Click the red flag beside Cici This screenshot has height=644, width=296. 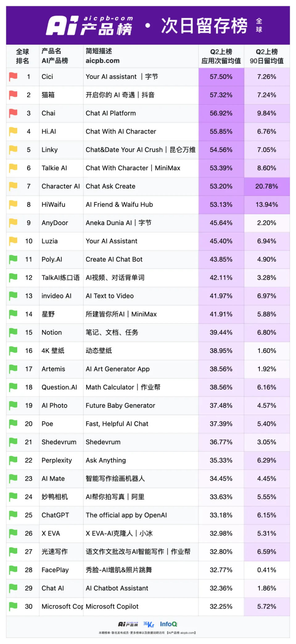13,77
